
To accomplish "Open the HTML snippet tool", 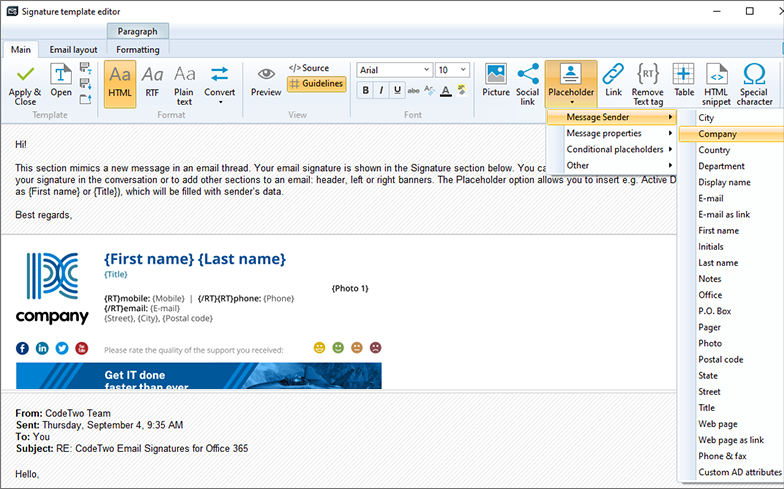I will click(716, 74).
